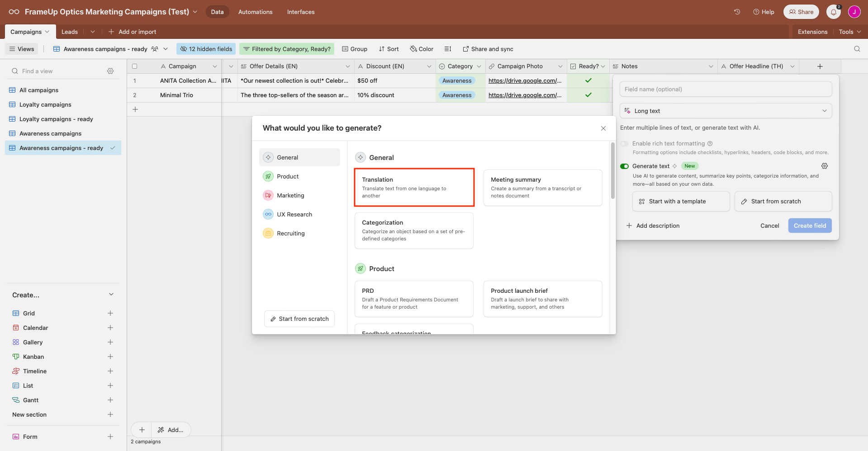Open view settings gear in sidebar
The width and height of the screenshot is (868, 451).
tap(110, 71)
